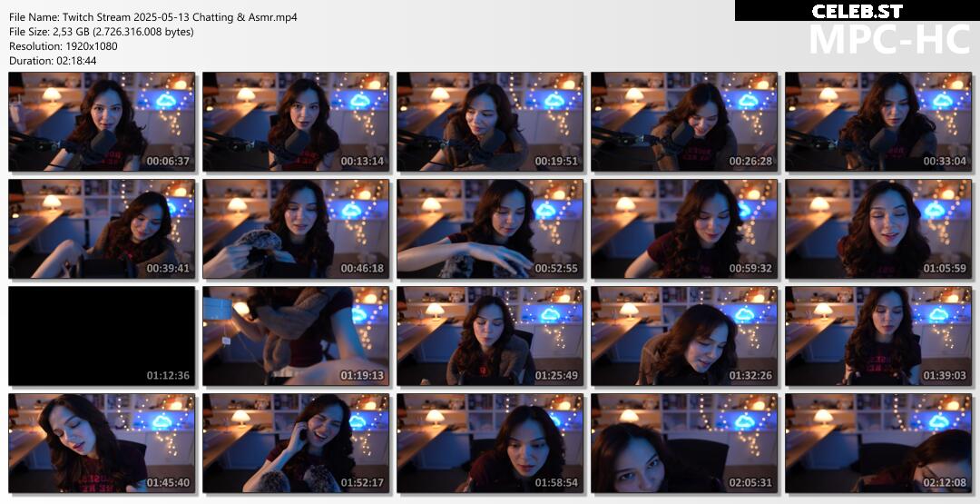Open the thumbnail timestamped 02:05:31
The width and height of the screenshot is (980, 504).
pyautogui.click(x=684, y=443)
